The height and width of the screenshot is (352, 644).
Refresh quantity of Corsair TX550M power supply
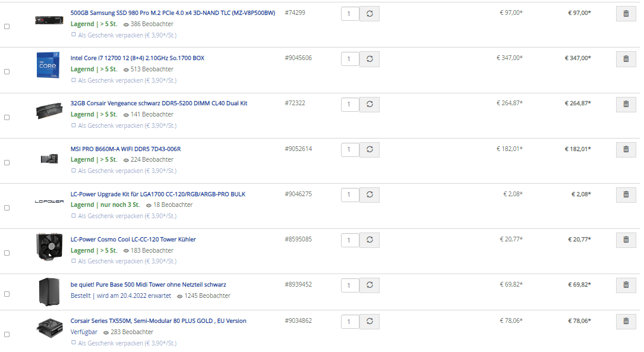click(x=370, y=322)
